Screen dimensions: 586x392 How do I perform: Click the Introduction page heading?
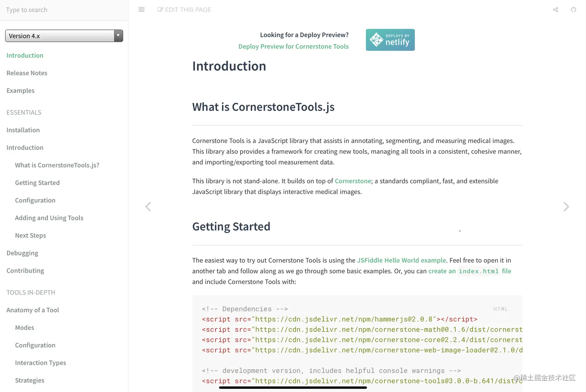click(229, 66)
